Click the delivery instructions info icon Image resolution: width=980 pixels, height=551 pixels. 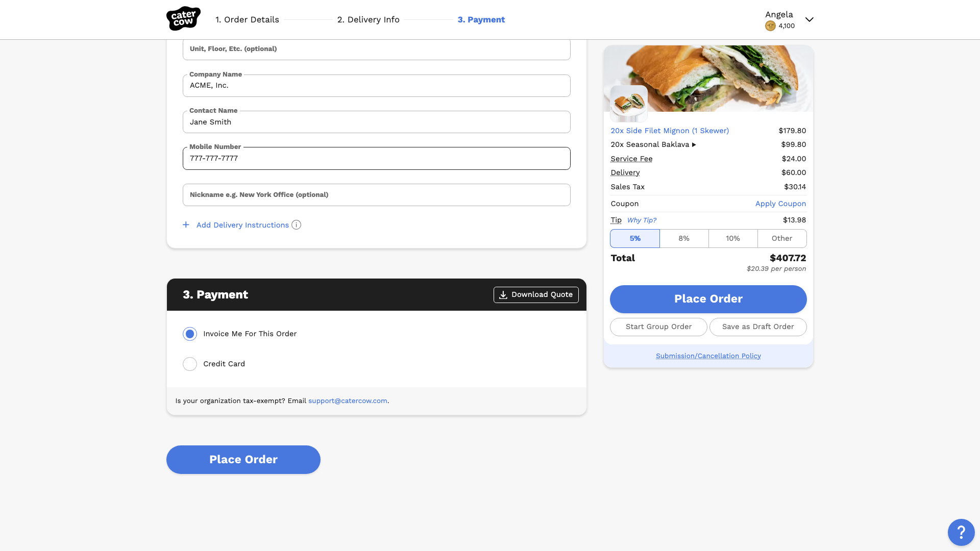[x=296, y=225]
